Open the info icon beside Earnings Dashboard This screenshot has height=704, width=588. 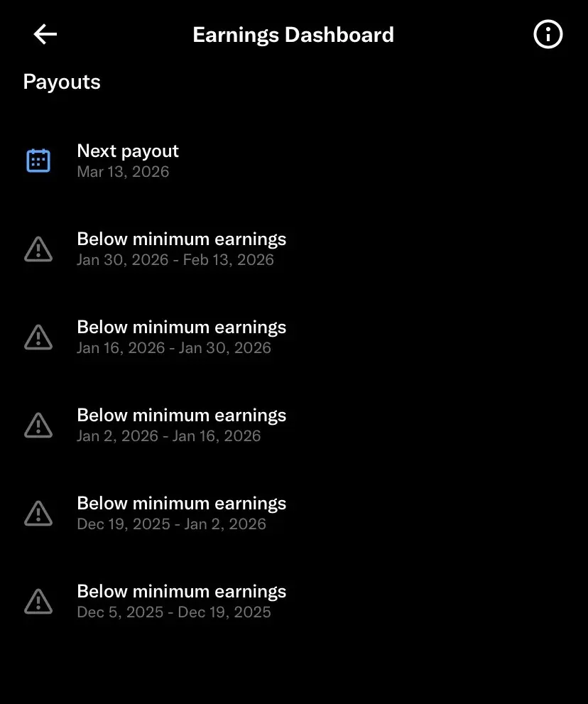point(548,34)
